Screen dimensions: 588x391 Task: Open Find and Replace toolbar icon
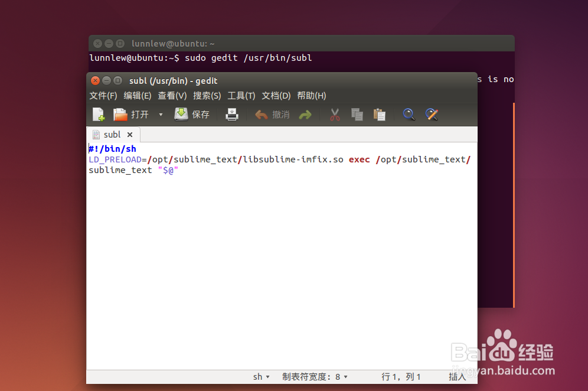click(x=432, y=114)
